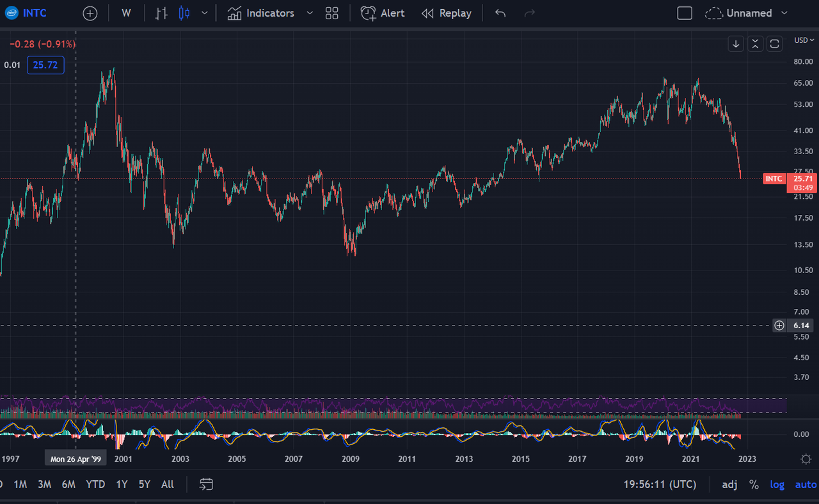This screenshot has height=504, width=819.
Task: Click the move pane down arrow
Action: [x=736, y=43]
